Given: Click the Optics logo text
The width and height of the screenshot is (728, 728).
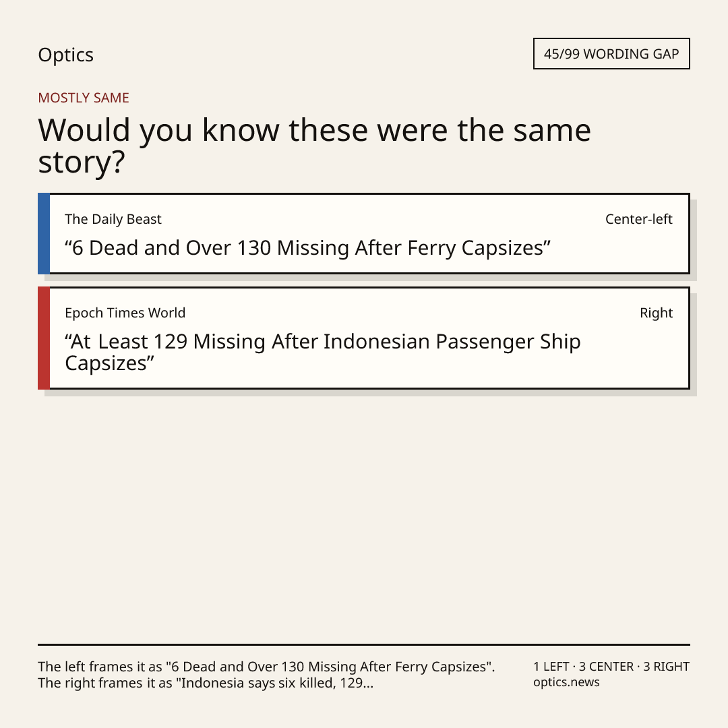Looking at the screenshot, I should [x=65, y=55].
